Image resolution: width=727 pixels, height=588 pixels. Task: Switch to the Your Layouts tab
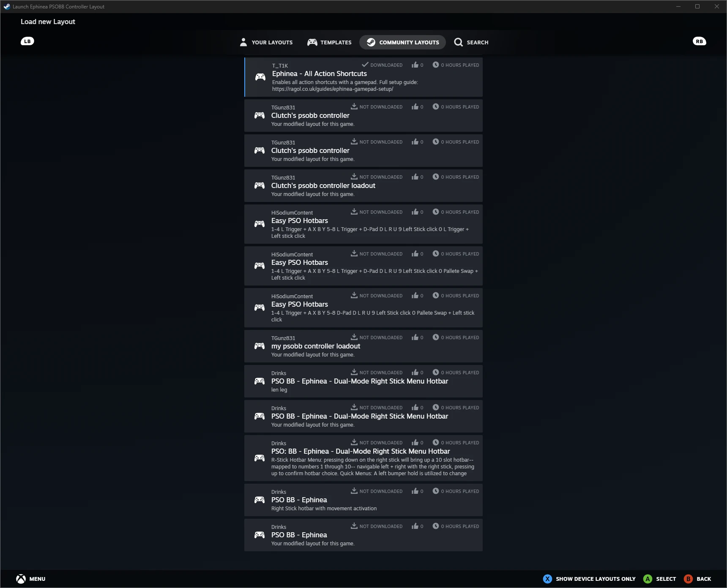point(266,42)
